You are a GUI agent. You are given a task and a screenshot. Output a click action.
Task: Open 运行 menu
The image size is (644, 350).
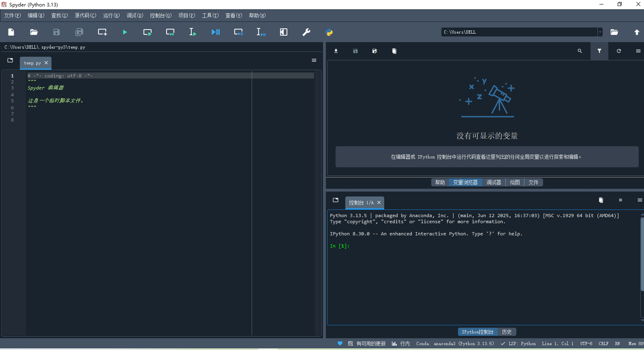coord(111,15)
